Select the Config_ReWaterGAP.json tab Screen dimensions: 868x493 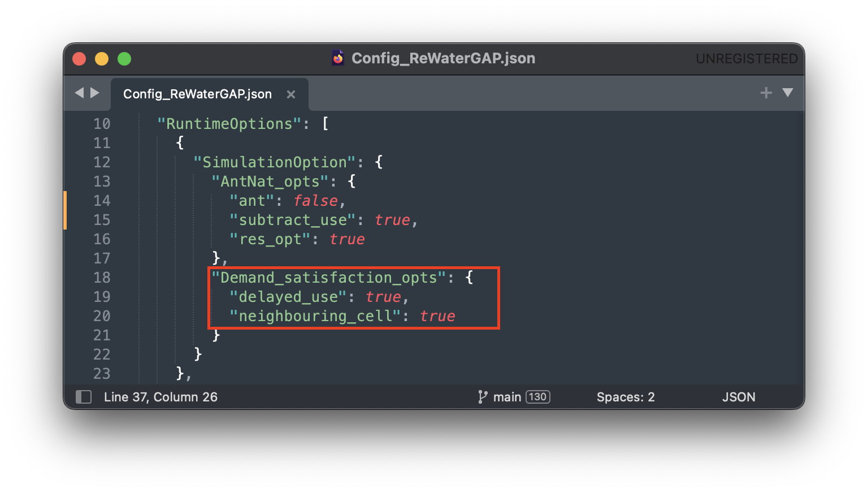point(197,94)
